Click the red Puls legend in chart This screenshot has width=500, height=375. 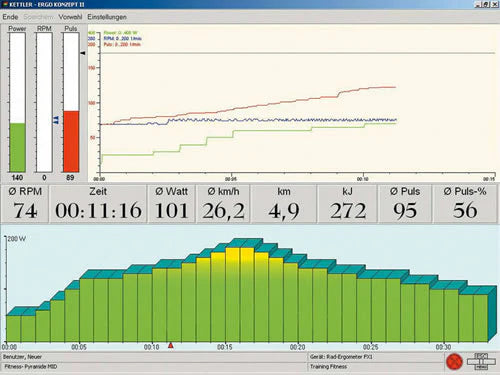tap(122, 44)
